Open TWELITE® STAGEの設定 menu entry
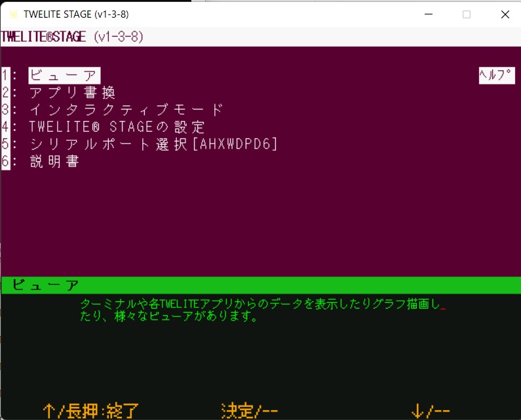Image resolution: width=521 pixels, height=420 pixels. click(x=117, y=127)
